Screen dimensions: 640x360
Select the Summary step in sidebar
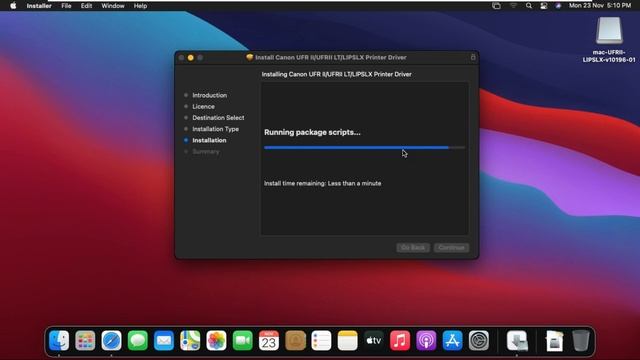(x=206, y=151)
